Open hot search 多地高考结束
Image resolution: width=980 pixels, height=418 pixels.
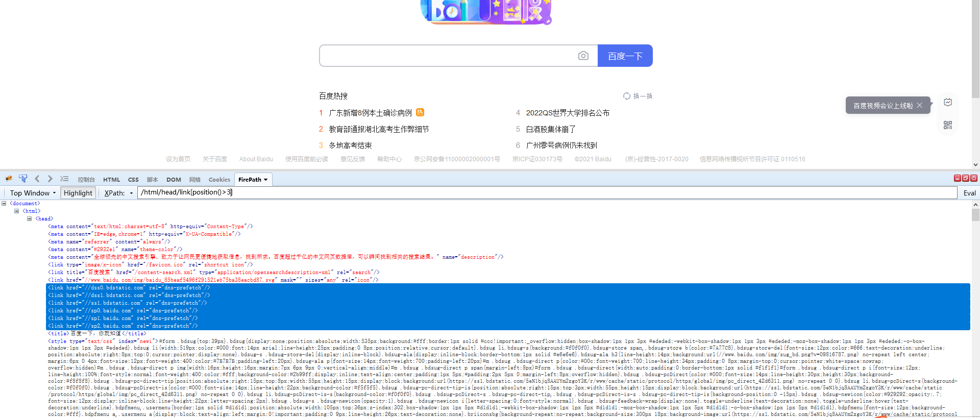350,145
